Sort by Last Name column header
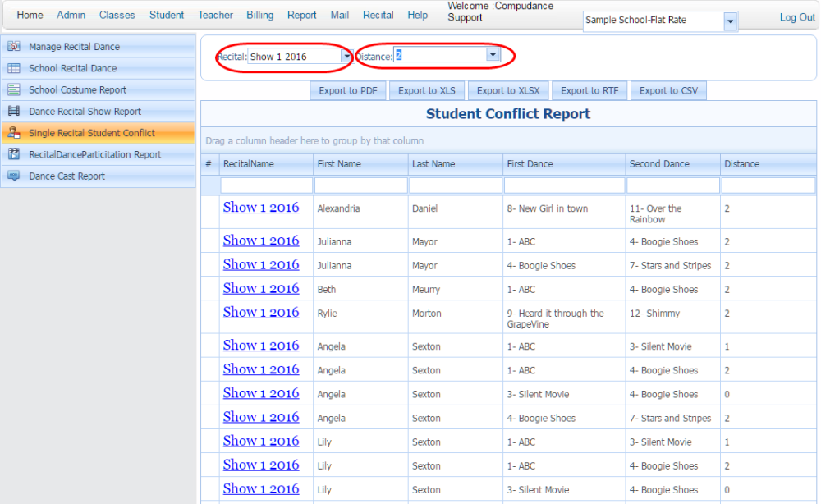The width and height of the screenshot is (821, 504). pos(455,164)
